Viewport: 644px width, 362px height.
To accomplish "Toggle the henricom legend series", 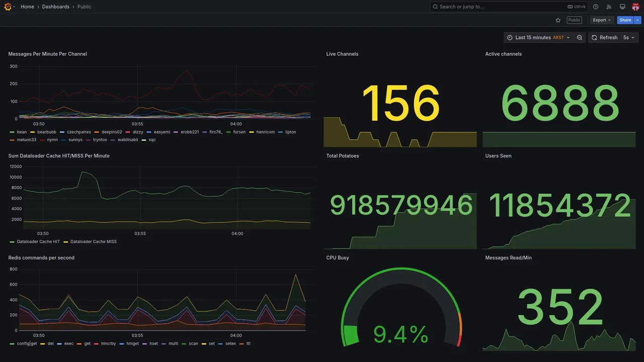I will pyautogui.click(x=266, y=132).
